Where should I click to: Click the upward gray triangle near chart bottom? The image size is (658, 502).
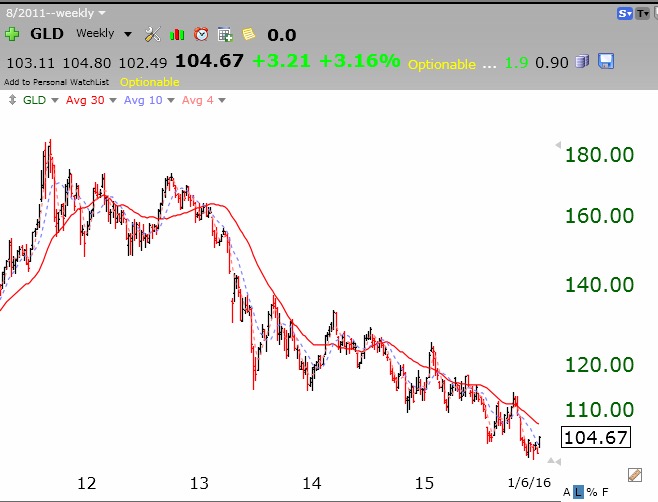click(551, 461)
